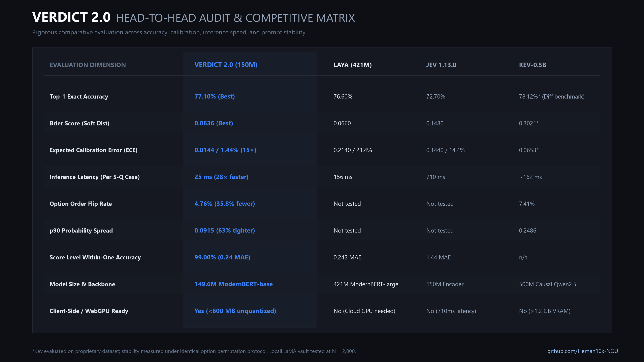644x362 pixels.
Task: Click JEV accuracy value 72.70%
Action: click(x=436, y=97)
